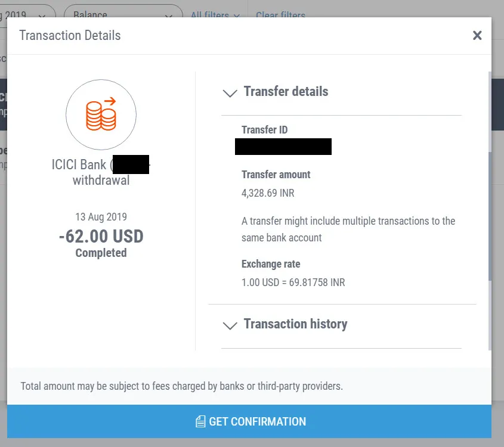Click the 13 Aug 2019 date
This screenshot has height=447, width=504.
pos(101,217)
